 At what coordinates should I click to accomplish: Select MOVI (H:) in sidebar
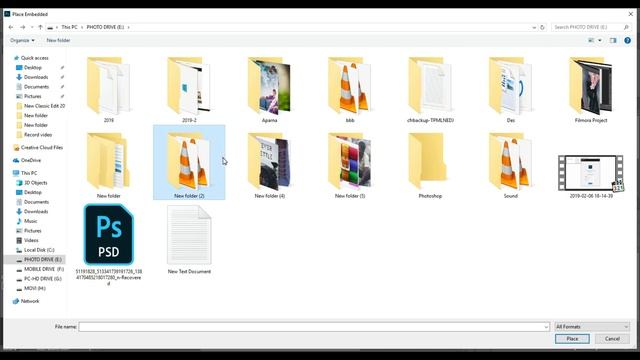(34, 288)
